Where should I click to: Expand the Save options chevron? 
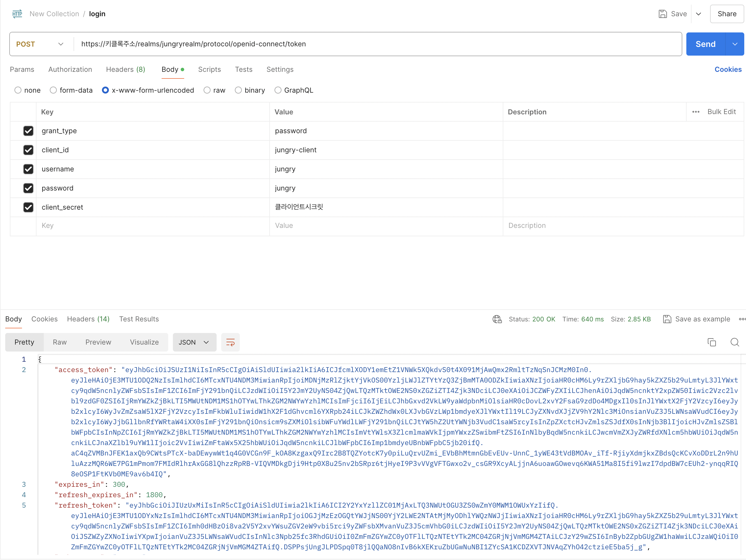(x=699, y=14)
